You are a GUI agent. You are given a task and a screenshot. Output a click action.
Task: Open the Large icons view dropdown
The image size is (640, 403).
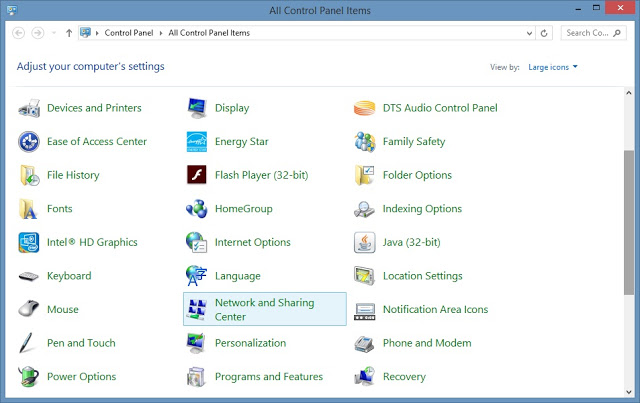coord(551,67)
